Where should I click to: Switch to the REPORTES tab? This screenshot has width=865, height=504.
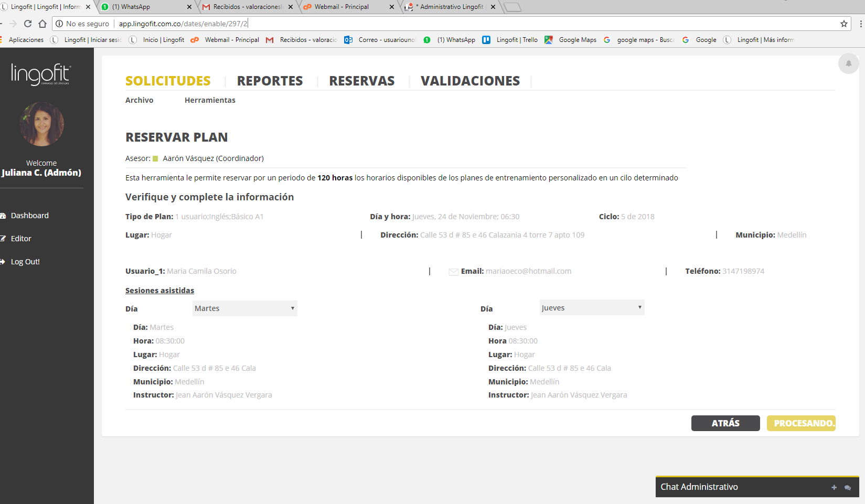(270, 81)
